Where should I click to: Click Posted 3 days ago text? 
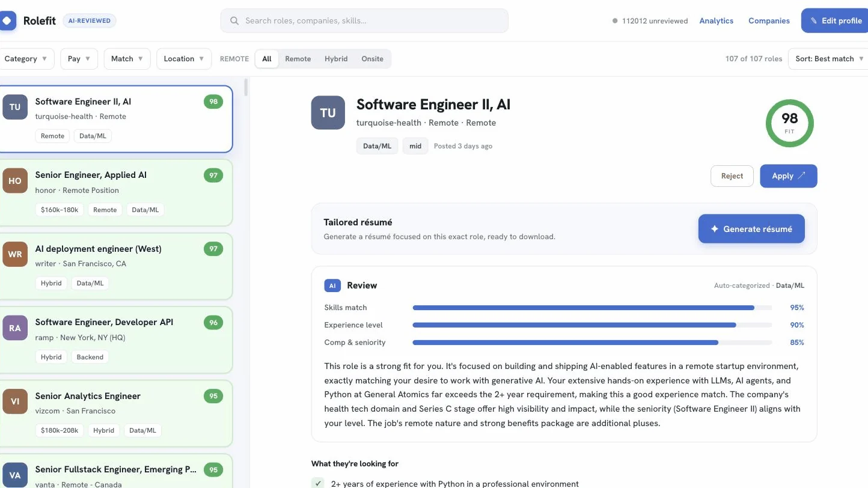click(463, 146)
